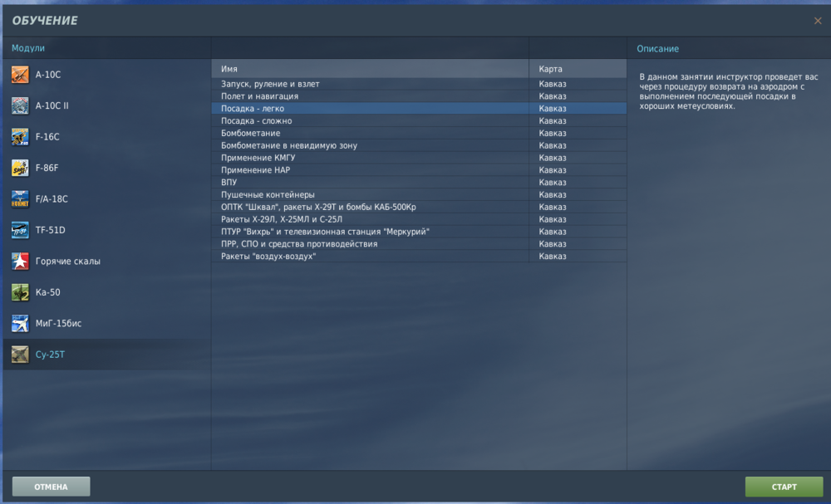Select lesson Применение НАР
Viewport: 831px width, 504px height.
(x=419, y=170)
